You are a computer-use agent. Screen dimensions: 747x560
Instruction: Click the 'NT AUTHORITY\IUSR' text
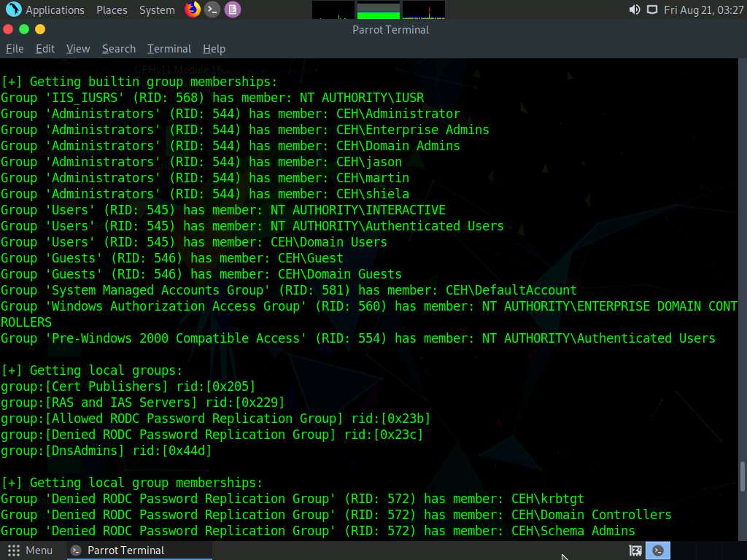(362, 98)
